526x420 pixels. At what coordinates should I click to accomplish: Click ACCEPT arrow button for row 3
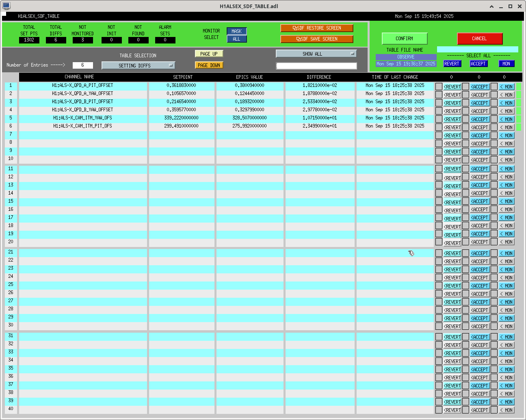pos(480,103)
